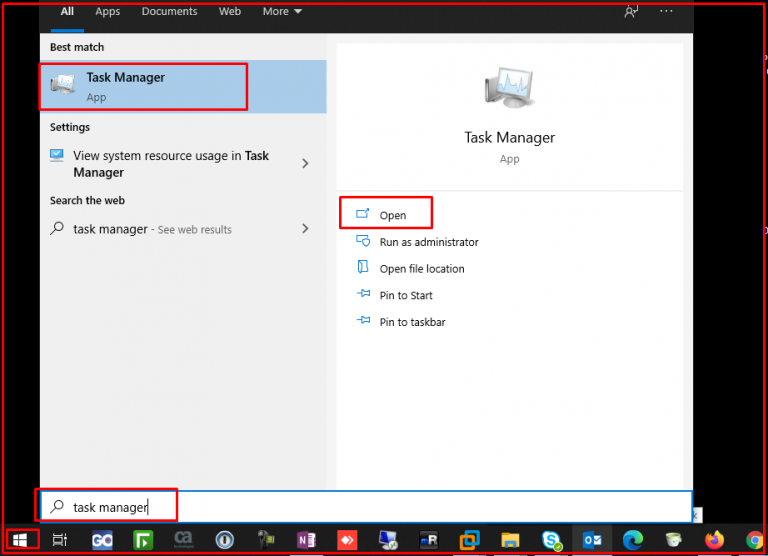Open the headset audio app in taskbar
Screen dimensions: 768x556
pyautogui.click(x=266, y=540)
